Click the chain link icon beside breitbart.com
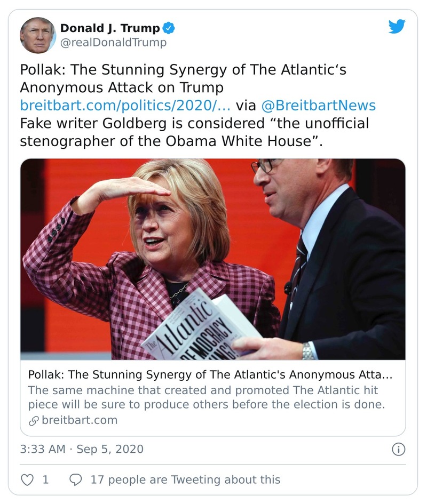Image resolution: width=427 pixels, height=504 pixels. click(x=33, y=420)
